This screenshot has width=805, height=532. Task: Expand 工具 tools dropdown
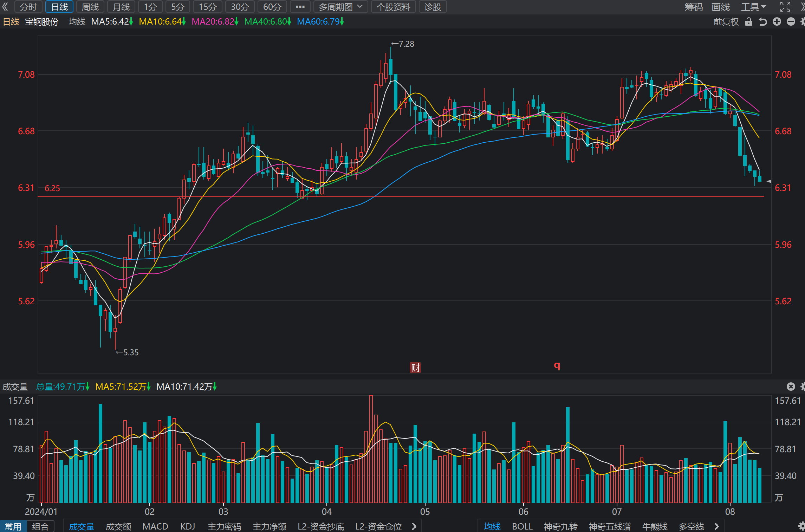coord(753,7)
